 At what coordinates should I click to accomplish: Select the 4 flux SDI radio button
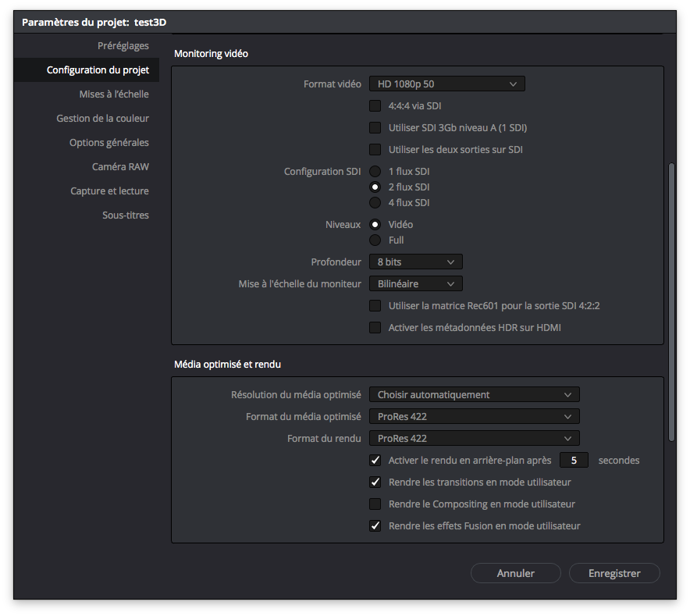pos(375,203)
